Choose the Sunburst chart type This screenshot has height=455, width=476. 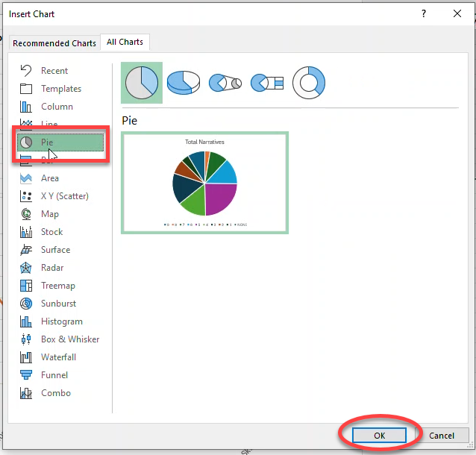click(x=58, y=304)
